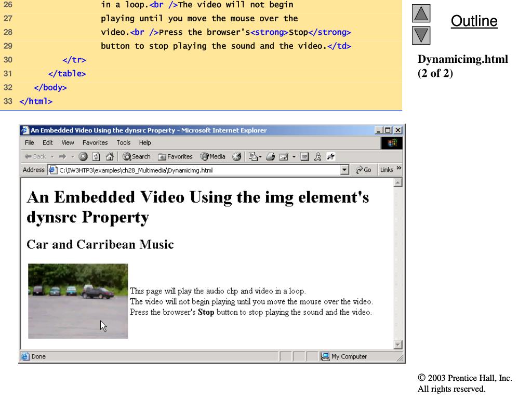Click the bold Stop word in paragraph
The image size is (532, 399).
206,312
